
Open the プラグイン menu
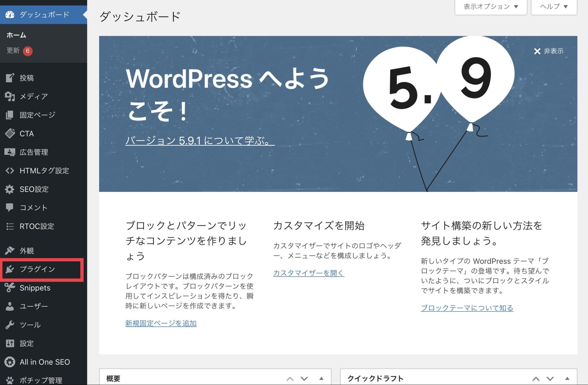coord(44,269)
